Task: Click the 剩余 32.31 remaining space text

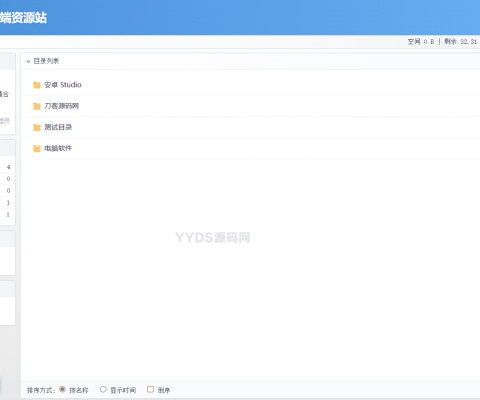Action: coord(461,42)
